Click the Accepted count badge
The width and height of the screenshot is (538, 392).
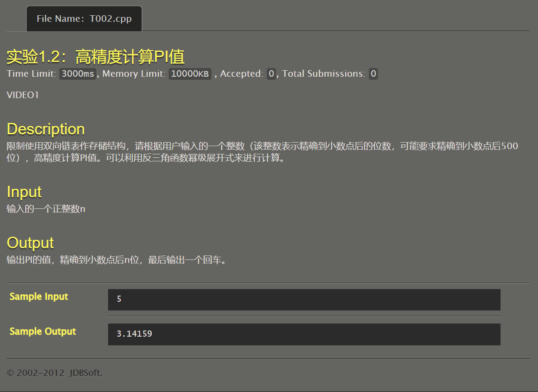[271, 74]
